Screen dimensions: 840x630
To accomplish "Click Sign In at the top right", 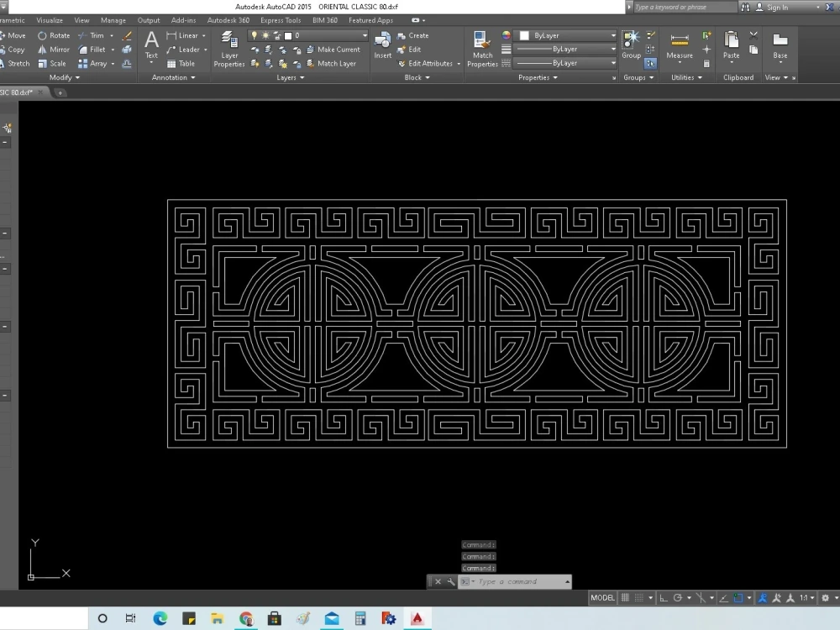I will [x=777, y=7].
